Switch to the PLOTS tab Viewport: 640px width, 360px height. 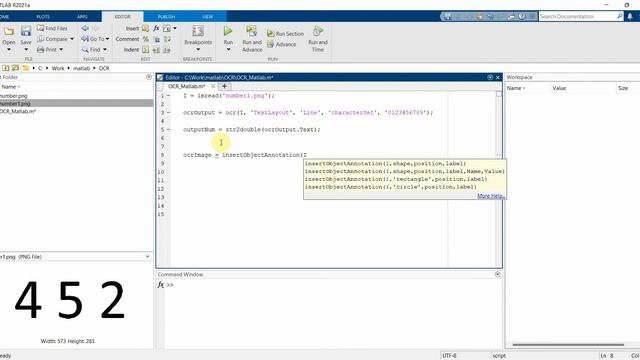pos(43,17)
